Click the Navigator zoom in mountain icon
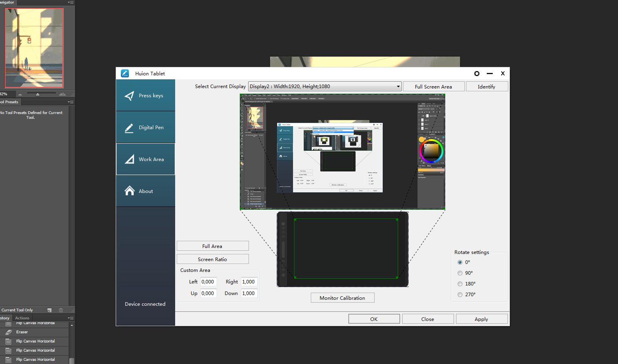The height and width of the screenshot is (364, 618). pyautogui.click(x=62, y=94)
